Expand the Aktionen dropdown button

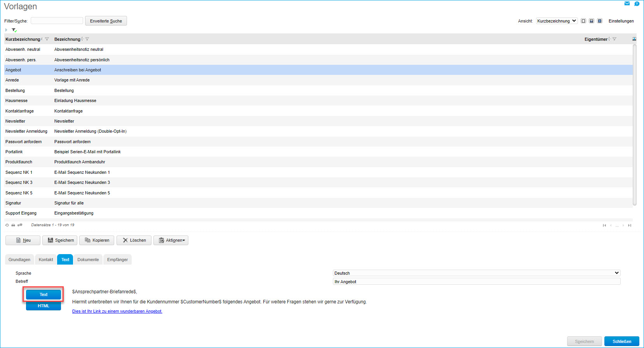[x=171, y=241]
